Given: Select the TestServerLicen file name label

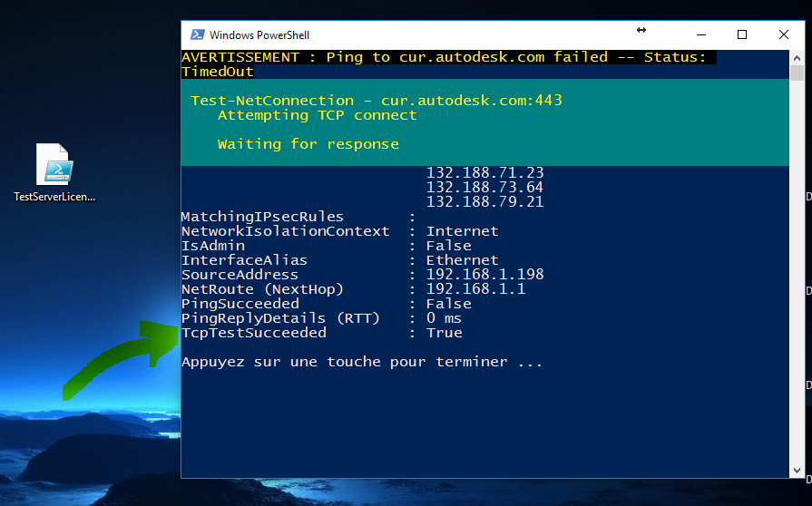Looking at the screenshot, I should coord(54,196).
